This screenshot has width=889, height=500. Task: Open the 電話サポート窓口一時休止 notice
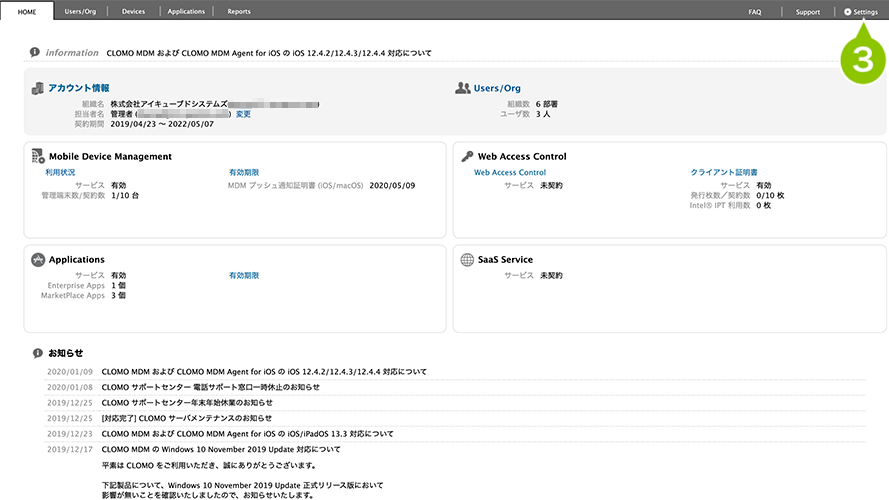point(210,387)
